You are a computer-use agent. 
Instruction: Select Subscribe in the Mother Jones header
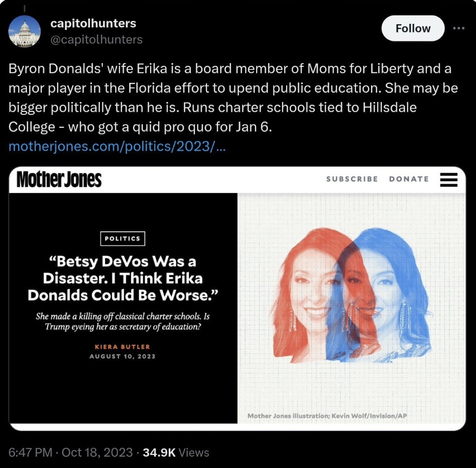pyautogui.click(x=352, y=179)
